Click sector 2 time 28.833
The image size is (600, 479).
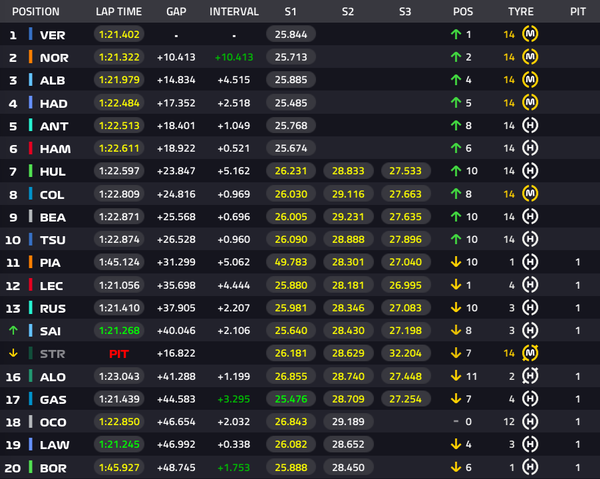coord(348,171)
